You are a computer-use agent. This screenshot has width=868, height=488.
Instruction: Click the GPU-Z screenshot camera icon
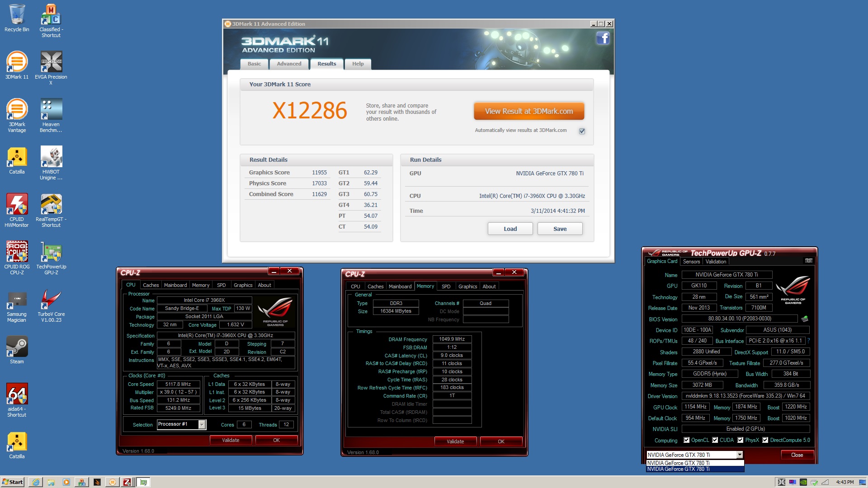point(809,261)
